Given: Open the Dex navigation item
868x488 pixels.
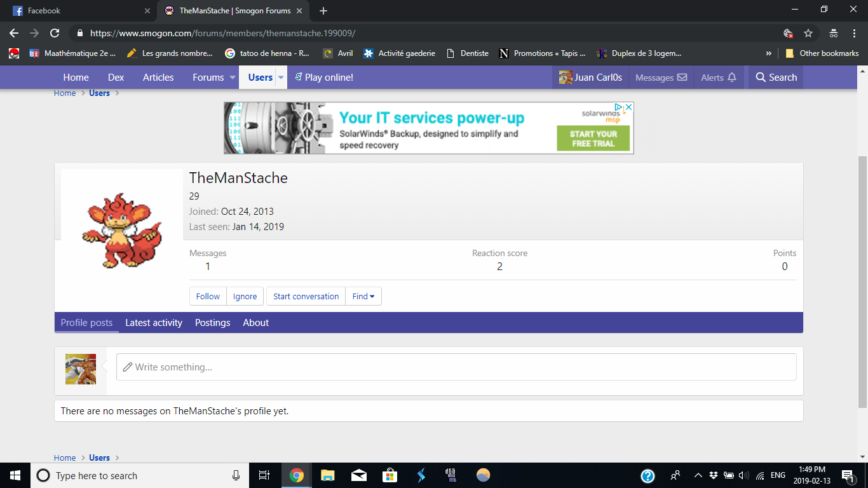Looking at the screenshot, I should (x=116, y=78).
